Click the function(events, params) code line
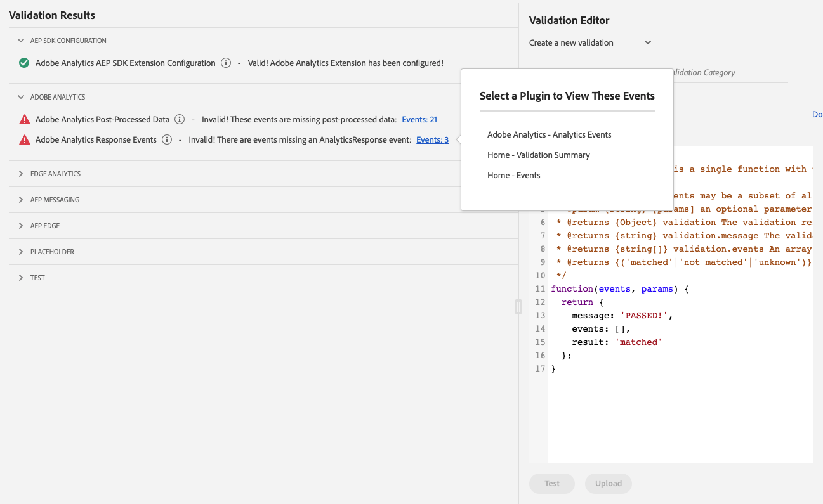The image size is (823, 504). [620, 288]
